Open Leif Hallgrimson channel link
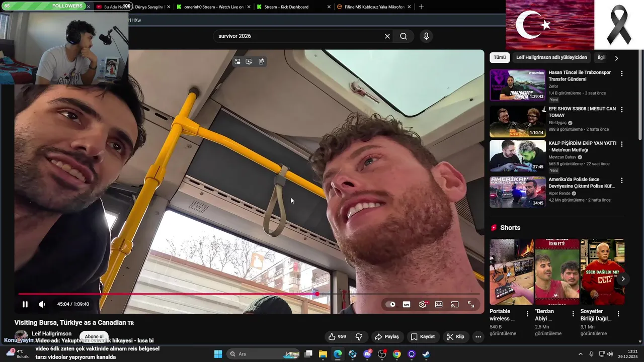 coord(51,333)
